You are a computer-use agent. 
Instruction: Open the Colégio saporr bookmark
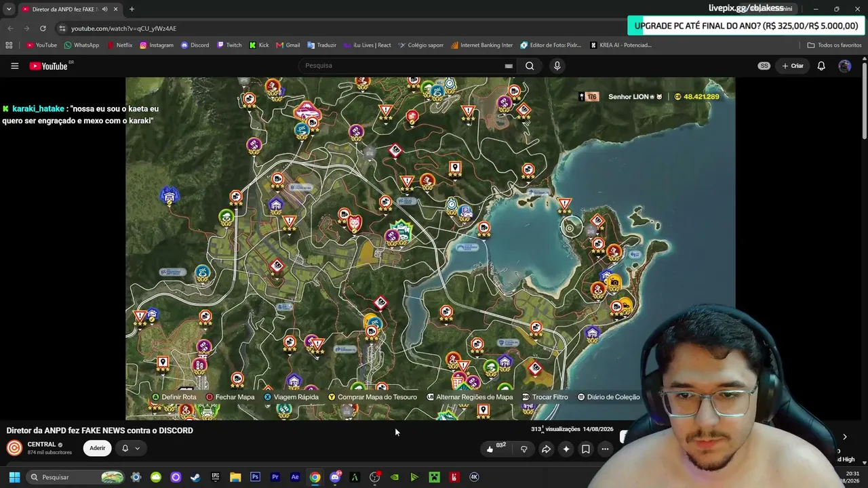coord(420,45)
